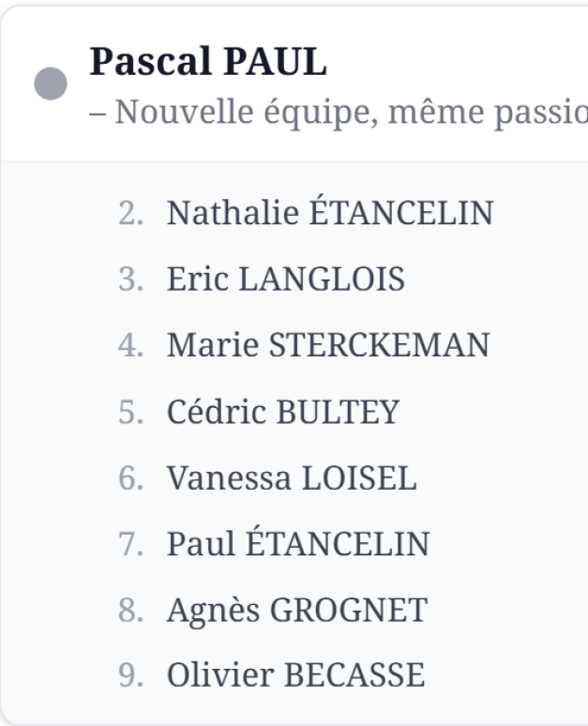The width and height of the screenshot is (588, 726).
Task: Collapse the Pascal PAUL list header
Action: pos(208,62)
